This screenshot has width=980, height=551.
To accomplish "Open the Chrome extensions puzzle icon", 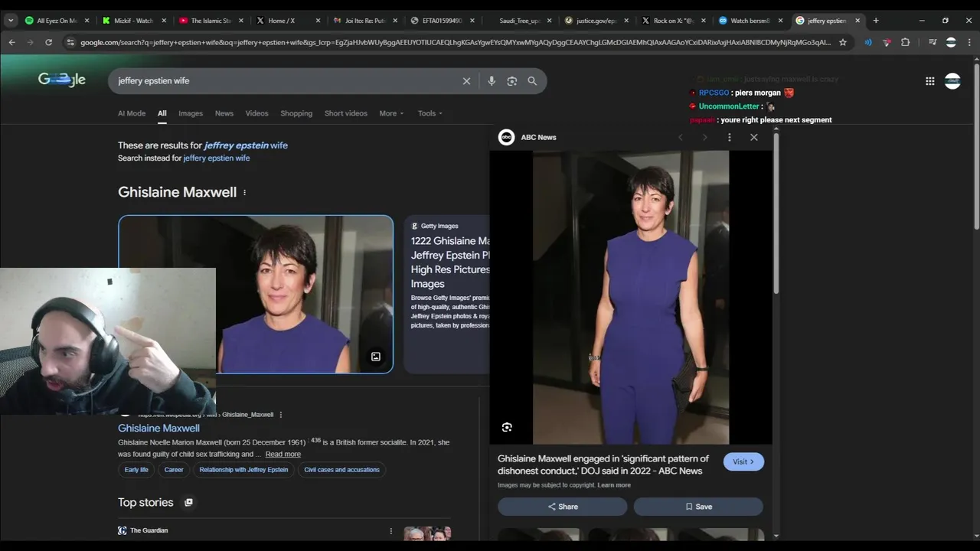I will (x=905, y=42).
